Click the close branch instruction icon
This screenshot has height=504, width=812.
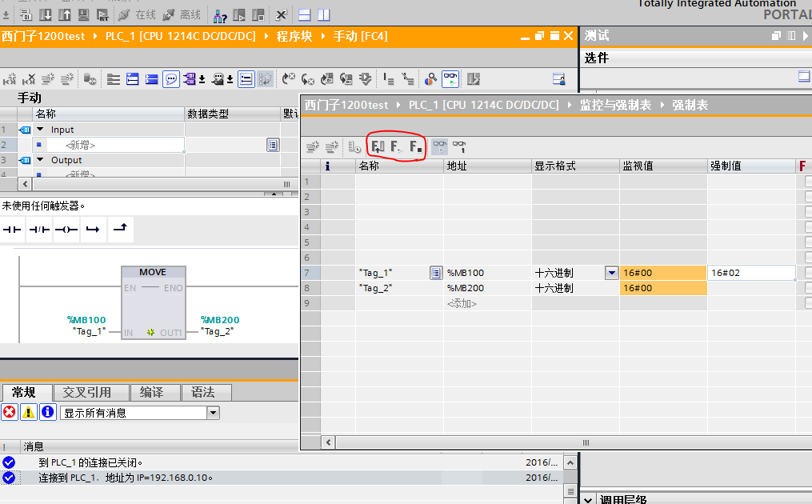120,229
